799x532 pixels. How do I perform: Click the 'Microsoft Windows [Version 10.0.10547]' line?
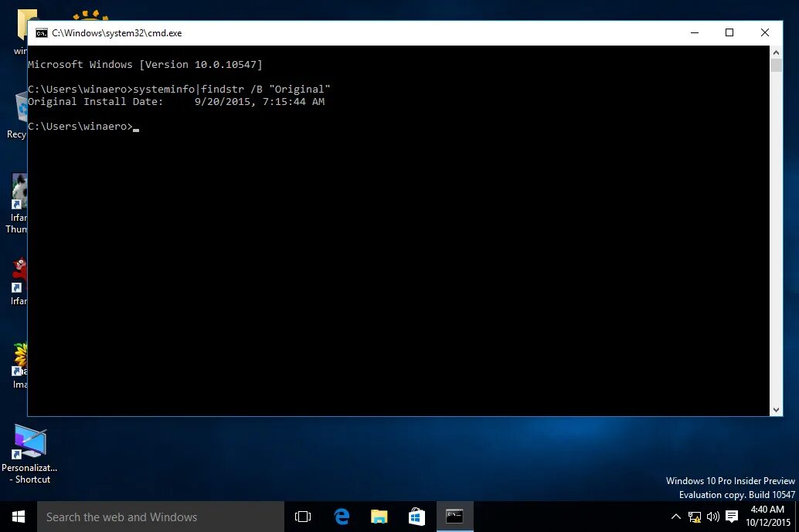pos(145,65)
